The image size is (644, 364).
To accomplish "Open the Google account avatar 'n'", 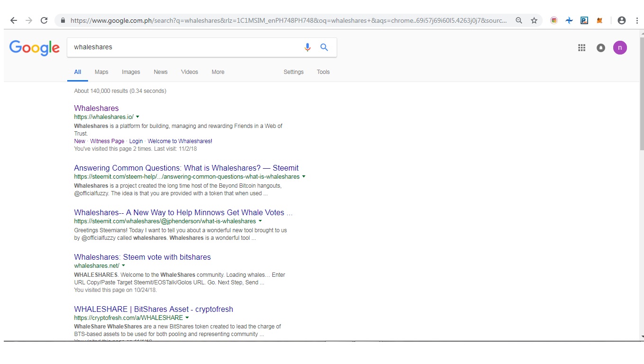I will coord(620,47).
